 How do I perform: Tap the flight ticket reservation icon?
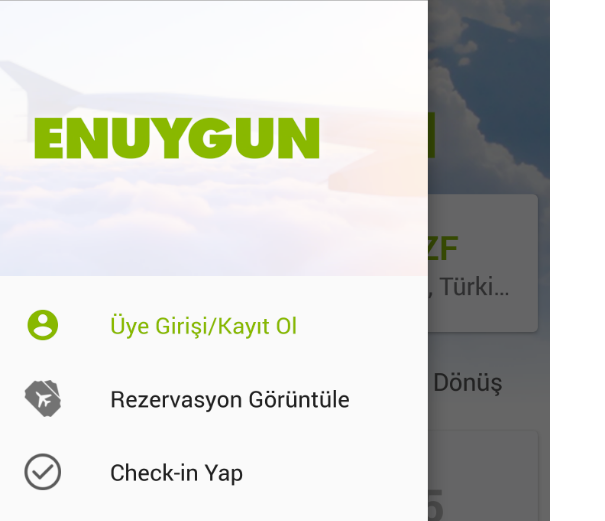[x=43, y=399]
